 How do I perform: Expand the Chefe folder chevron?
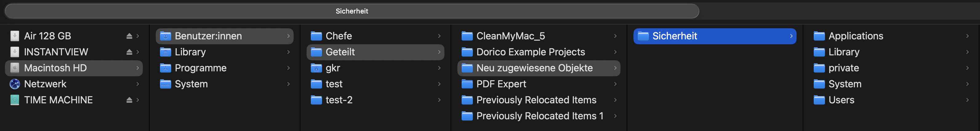tap(439, 36)
